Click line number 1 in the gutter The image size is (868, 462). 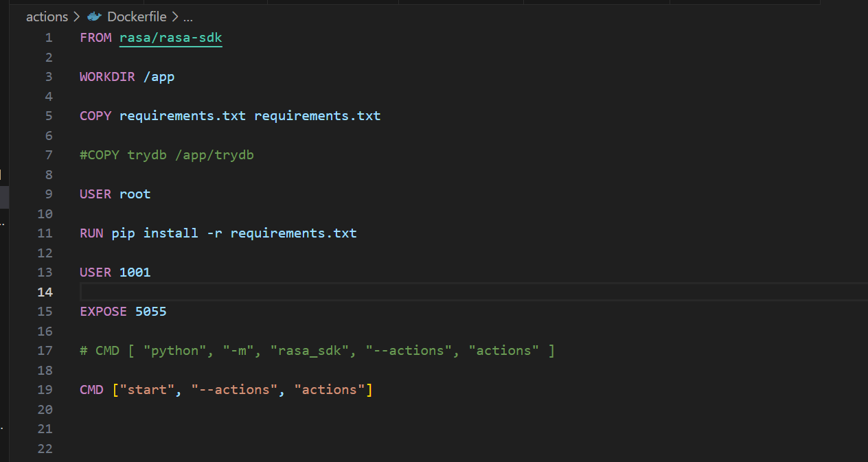pyautogui.click(x=48, y=38)
